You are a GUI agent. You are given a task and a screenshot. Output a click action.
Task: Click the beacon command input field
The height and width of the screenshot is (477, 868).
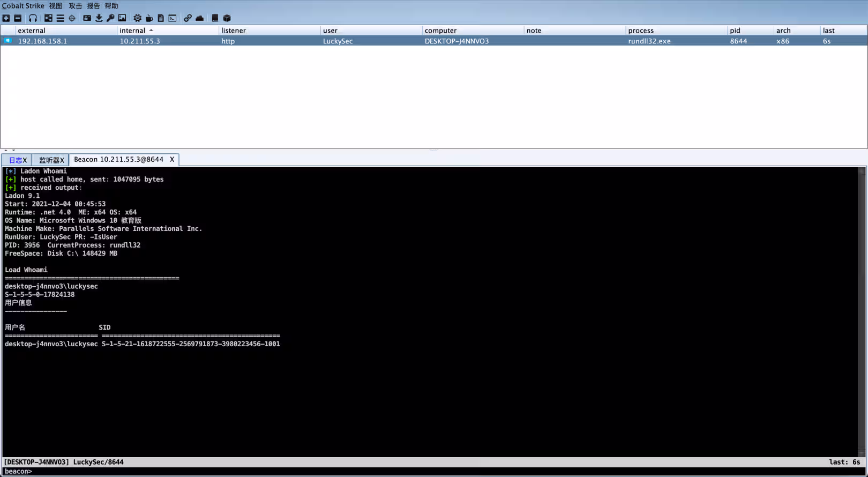pos(429,472)
